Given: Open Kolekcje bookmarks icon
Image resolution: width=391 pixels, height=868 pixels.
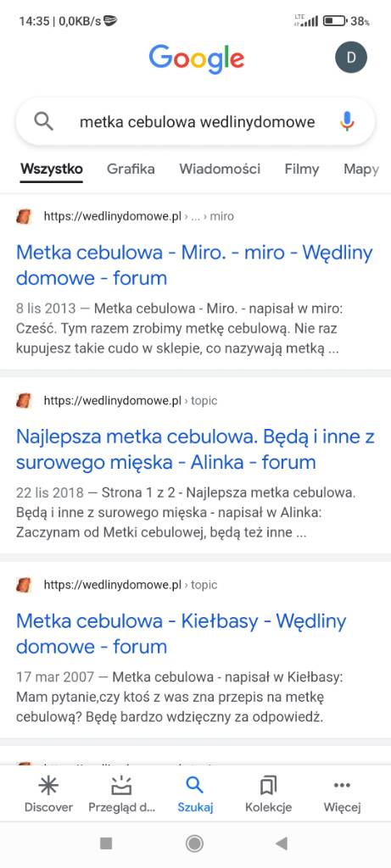Looking at the screenshot, I should (x=268, y=785).
